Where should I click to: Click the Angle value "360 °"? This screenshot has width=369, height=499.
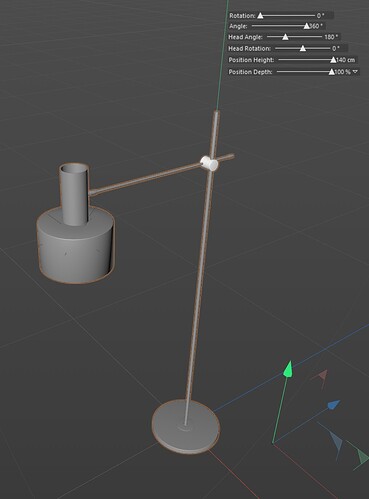coord(316,26)
